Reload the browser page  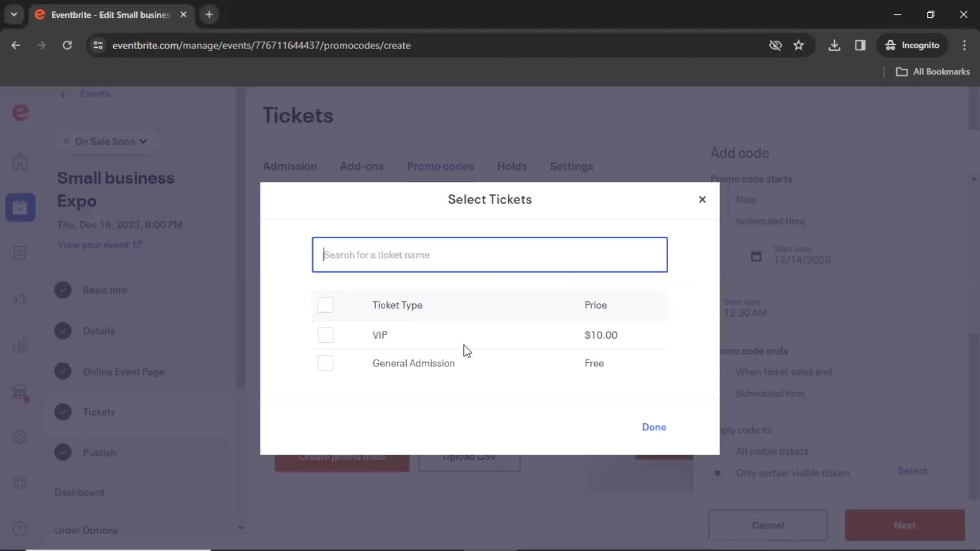[67, 45]
